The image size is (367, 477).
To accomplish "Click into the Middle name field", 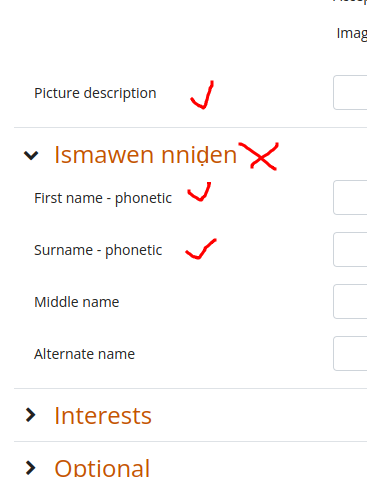I will (350, 301).
